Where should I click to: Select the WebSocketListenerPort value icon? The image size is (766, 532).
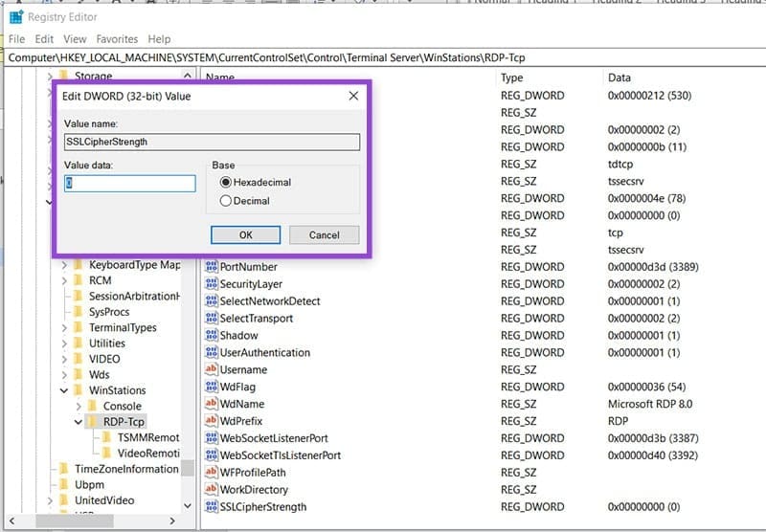pos(211,438)
